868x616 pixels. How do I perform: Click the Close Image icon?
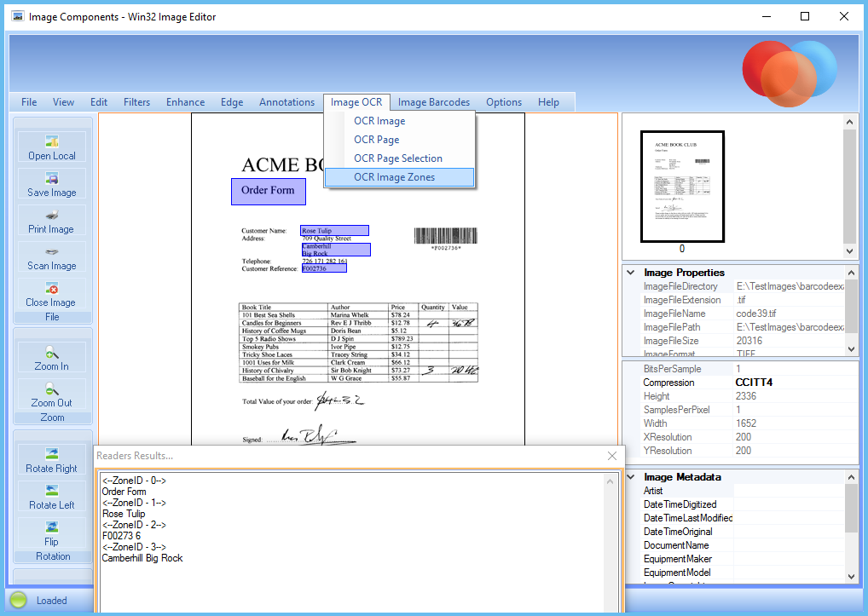52,288
